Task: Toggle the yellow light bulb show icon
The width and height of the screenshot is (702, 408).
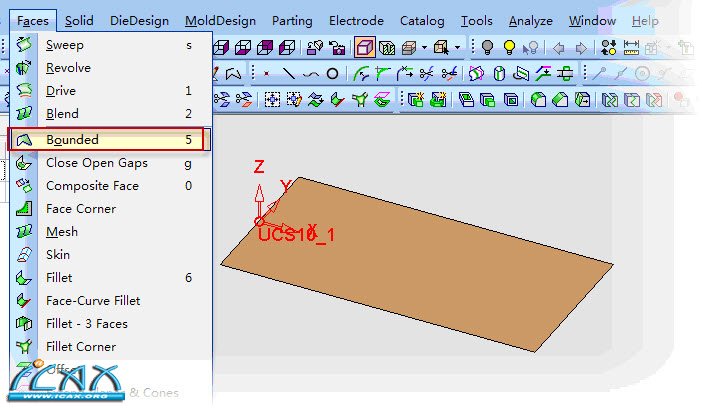Action: 509,47
